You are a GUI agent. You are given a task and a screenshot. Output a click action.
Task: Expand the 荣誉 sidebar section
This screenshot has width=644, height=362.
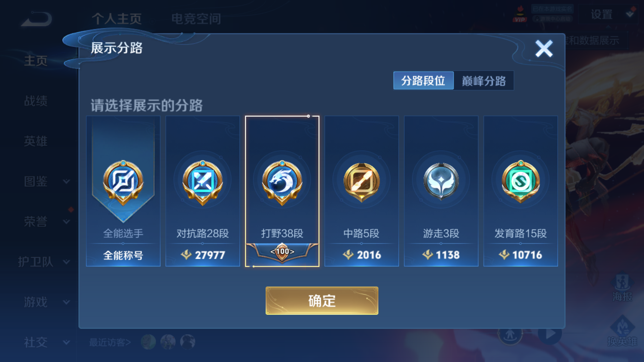pos(47,222)
